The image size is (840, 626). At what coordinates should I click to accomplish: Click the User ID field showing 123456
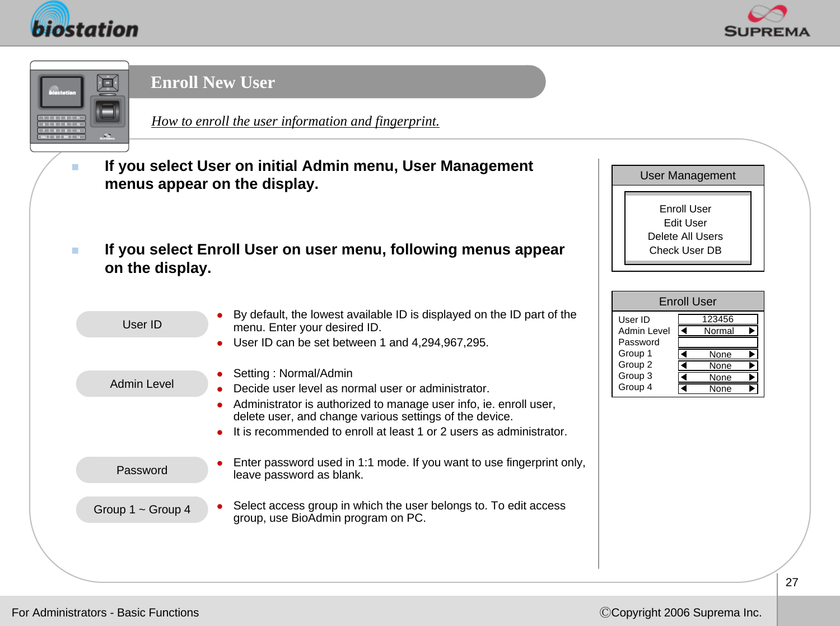(717, 319)
